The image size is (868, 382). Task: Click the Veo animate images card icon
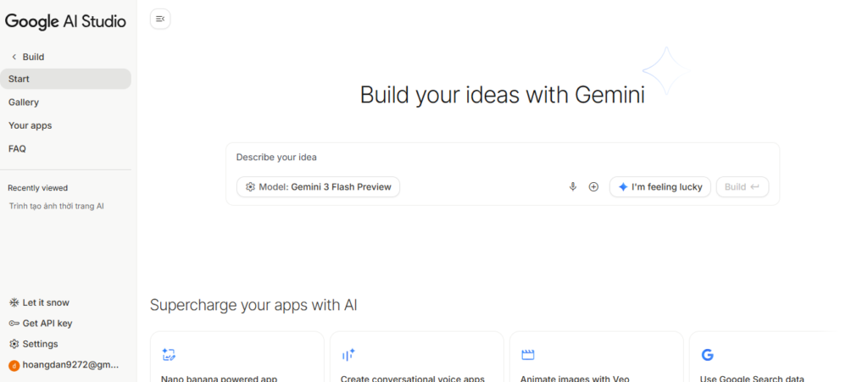pyautogui.click(x=528, y=355)
